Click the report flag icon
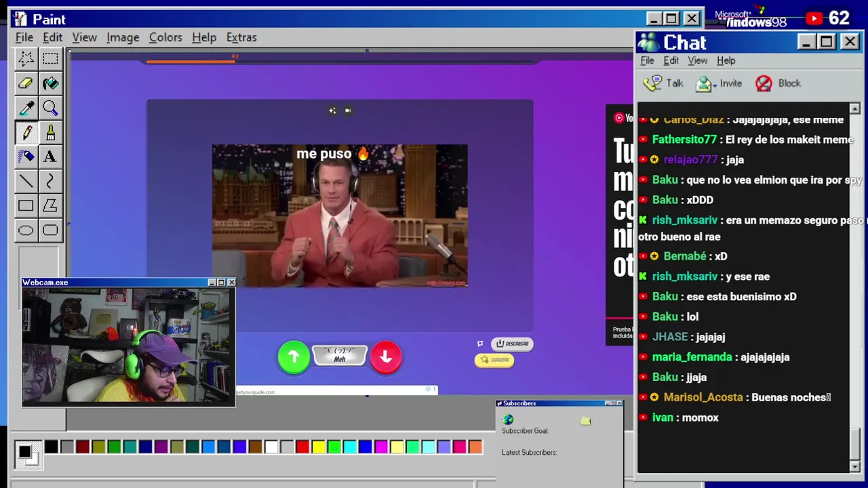The image size is (868, 488). (x=480, y=344)
